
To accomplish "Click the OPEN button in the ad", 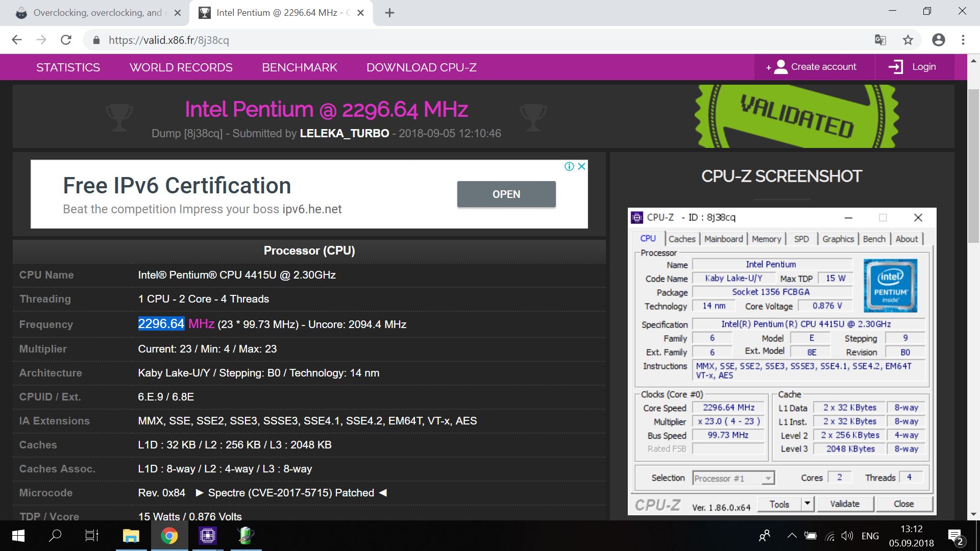I will pyautogui.click(x=506, y=194).
